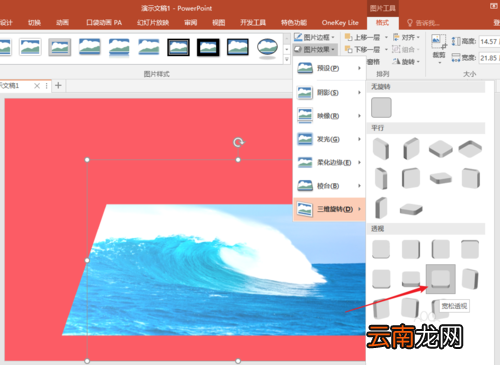Choose the isometric top up preset

coord(440,149)
